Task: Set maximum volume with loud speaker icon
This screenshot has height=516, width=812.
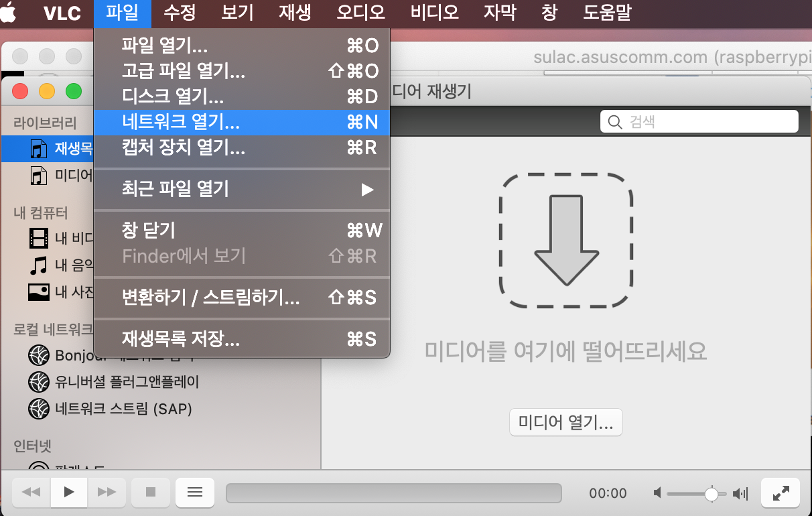Action: pyautogui.click(x=740, y=494)
